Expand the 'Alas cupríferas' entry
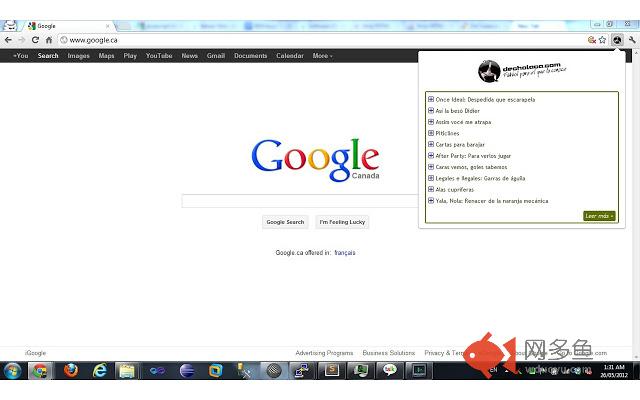The image size is (640, 400). (431, 189)
